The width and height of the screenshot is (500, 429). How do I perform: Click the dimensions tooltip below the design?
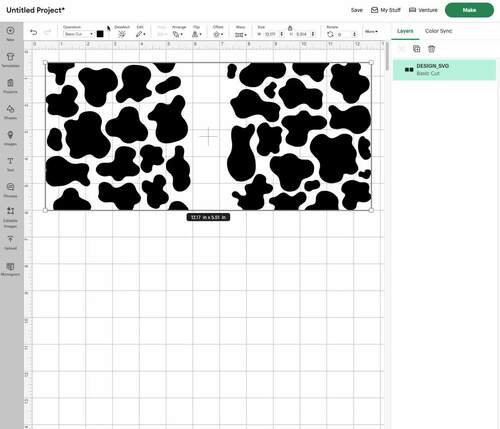[x=208, y=217]
